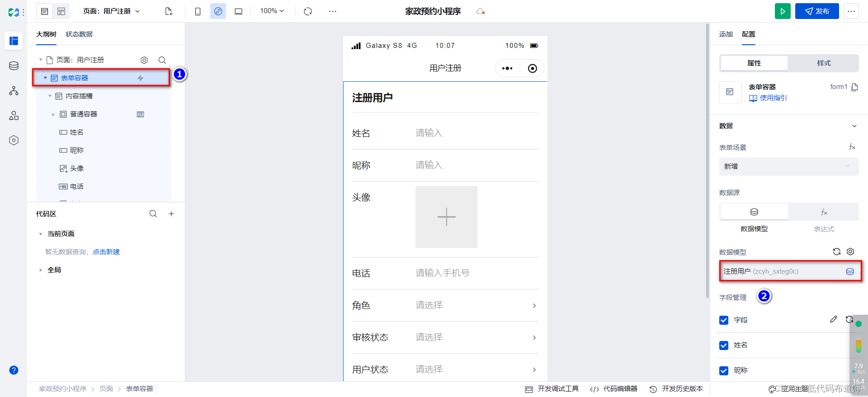Select 数据模型 as data source type
Screen dimensions: 868x397
click(754, 212)
